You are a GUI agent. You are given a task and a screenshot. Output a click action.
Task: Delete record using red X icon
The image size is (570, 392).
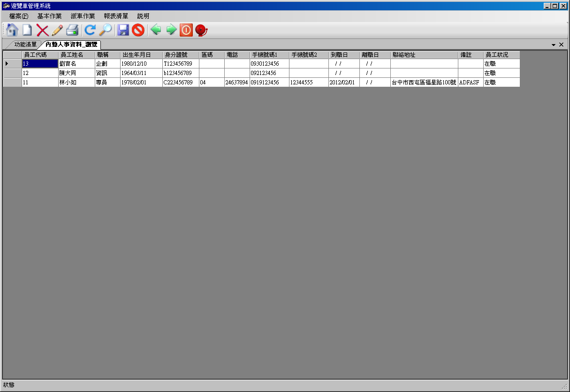tap(42, 30)
